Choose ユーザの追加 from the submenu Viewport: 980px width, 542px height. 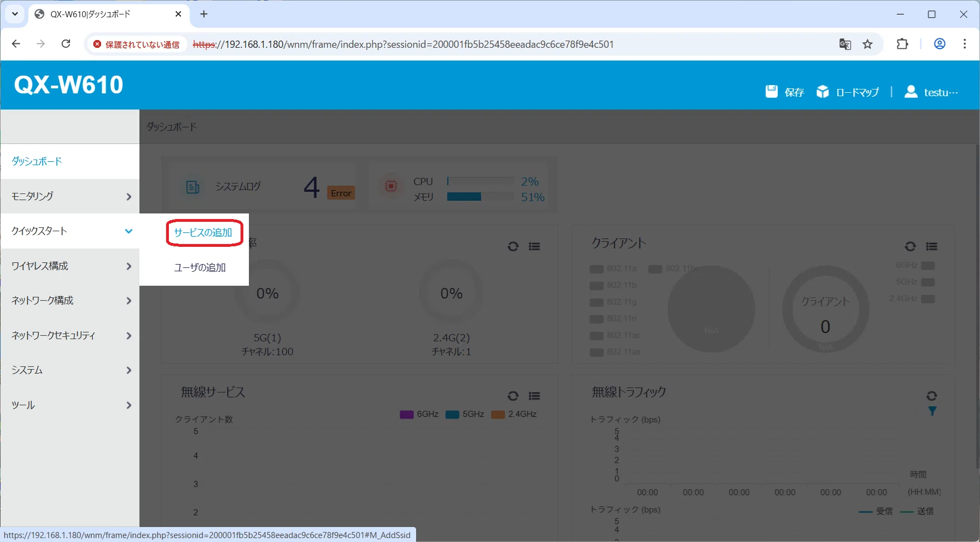200,267
